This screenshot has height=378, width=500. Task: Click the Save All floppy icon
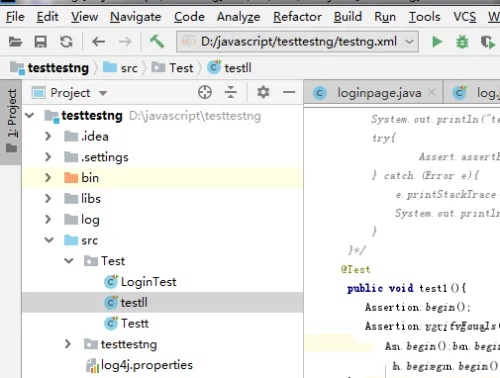click(x=40, y=42)
